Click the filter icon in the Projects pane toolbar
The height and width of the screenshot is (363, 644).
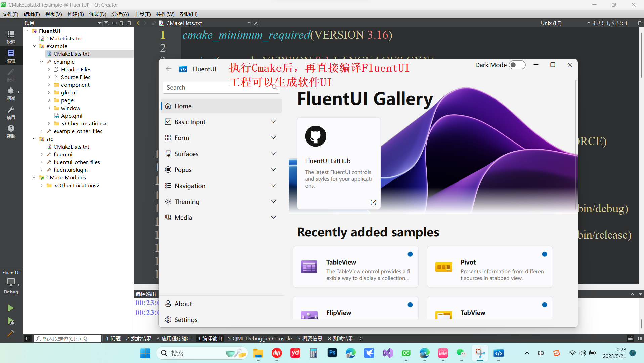[x=106, y=23]
